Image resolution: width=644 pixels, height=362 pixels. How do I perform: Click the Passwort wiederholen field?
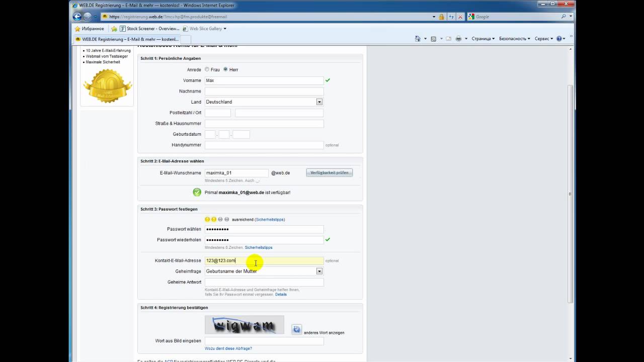click(264, 240)
